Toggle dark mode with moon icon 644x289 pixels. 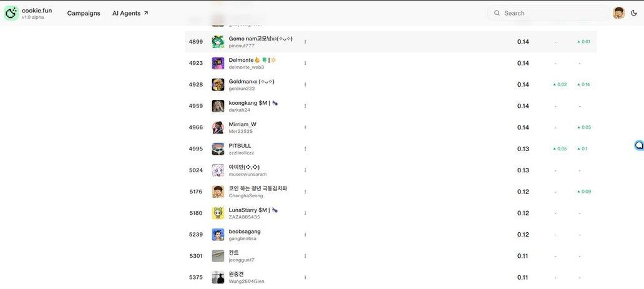pyautogui.click(x=634, y=13)
